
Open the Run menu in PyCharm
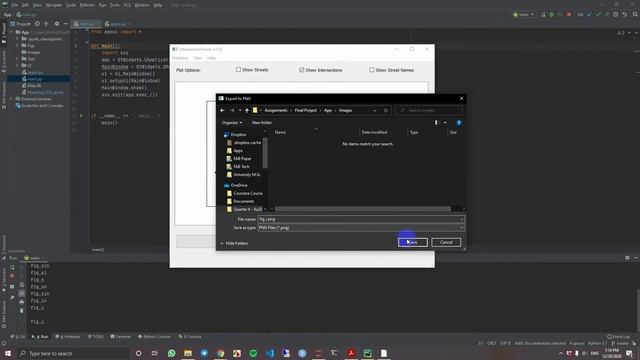tap(102, 5)
